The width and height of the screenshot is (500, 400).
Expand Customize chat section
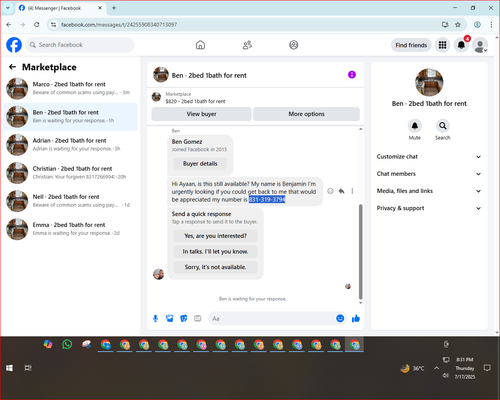429,157
